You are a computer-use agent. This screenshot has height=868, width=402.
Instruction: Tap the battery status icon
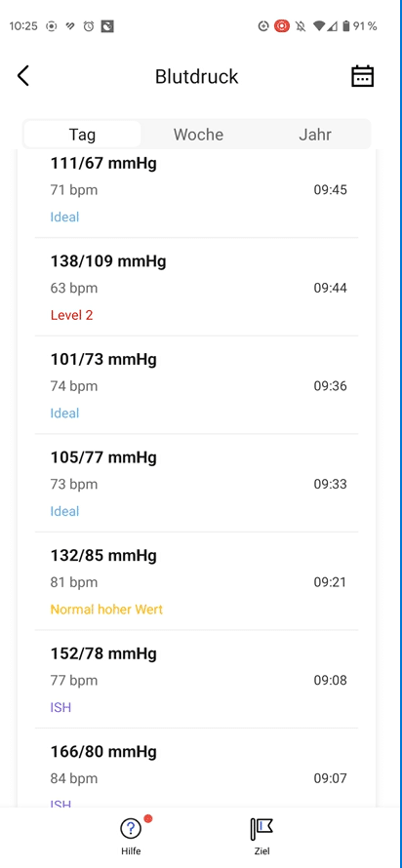[345, 26]
